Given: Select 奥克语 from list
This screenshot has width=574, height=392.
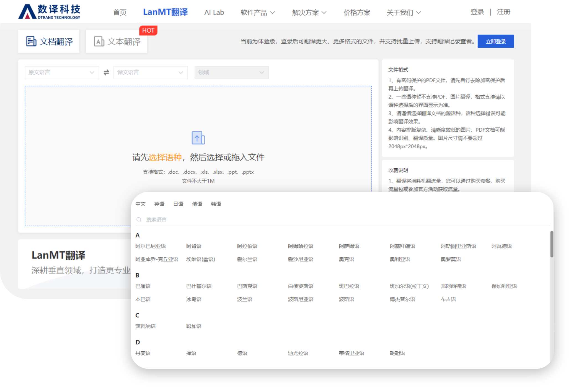Looking at the screenshot, I should pyautogui.click(x=347, y=259).
